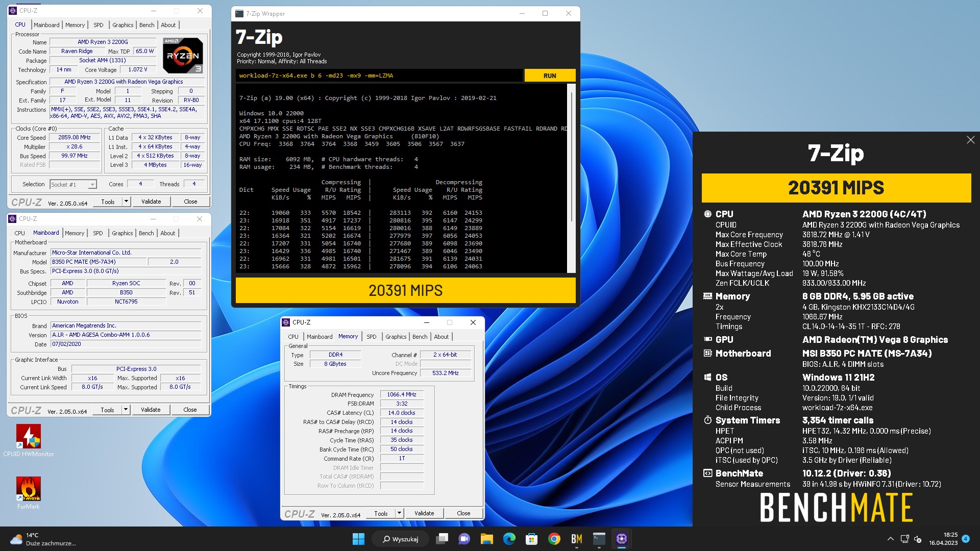Click Core Speed value 2859.08 MHz
The image size is (980, 551).
75,138
